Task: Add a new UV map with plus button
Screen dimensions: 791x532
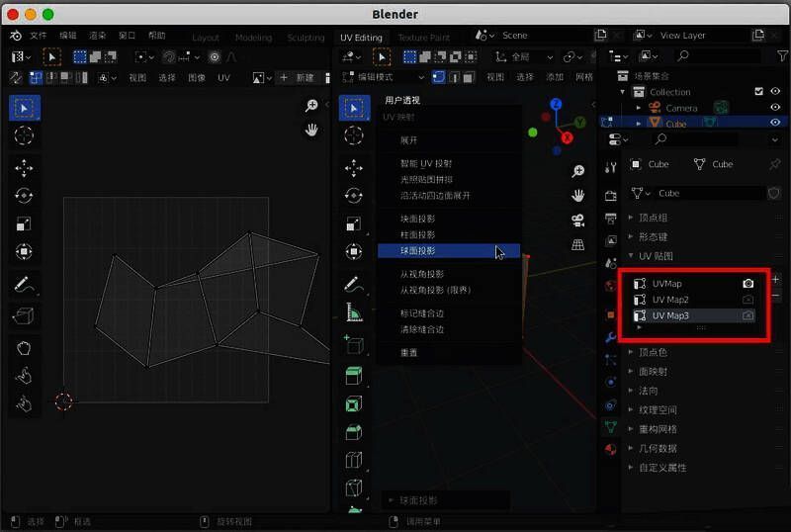Action: [775, 280]
